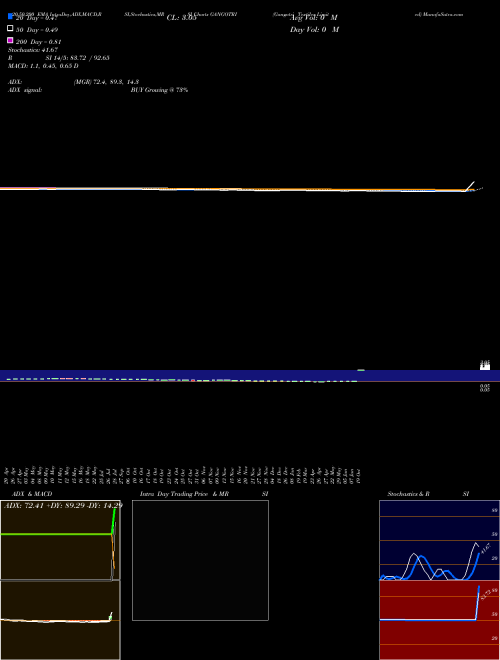The height and width of the screenshot is (660, 500).
Task: Click the 'MACD: 1.1, 0.45, 0.65 D' line
Action: click(43, 66)
